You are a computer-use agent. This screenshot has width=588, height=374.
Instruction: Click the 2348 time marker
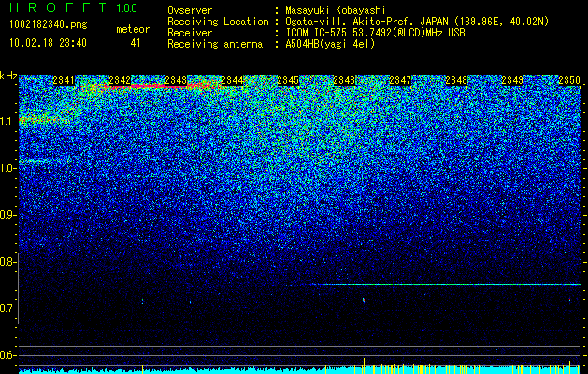coord(456,80)
